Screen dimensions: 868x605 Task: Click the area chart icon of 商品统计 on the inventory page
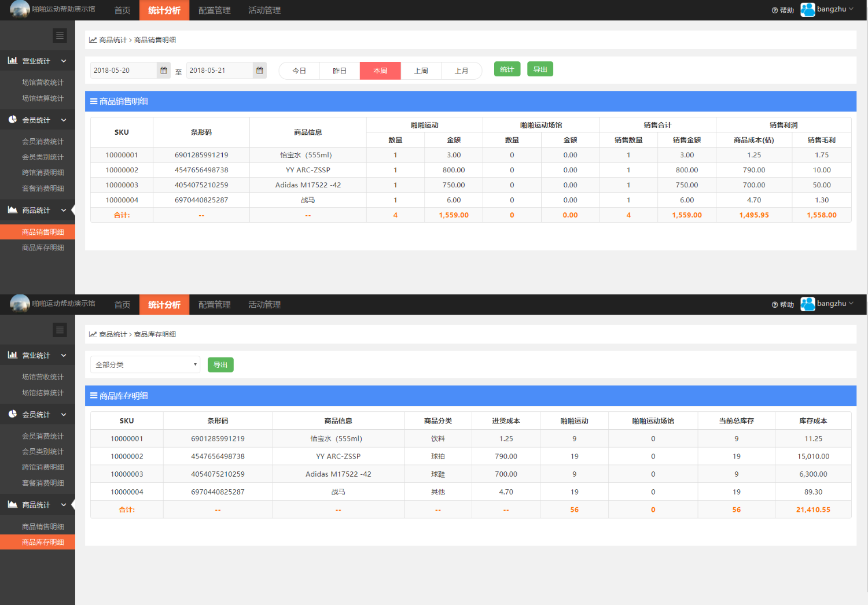tap(12, 504)
